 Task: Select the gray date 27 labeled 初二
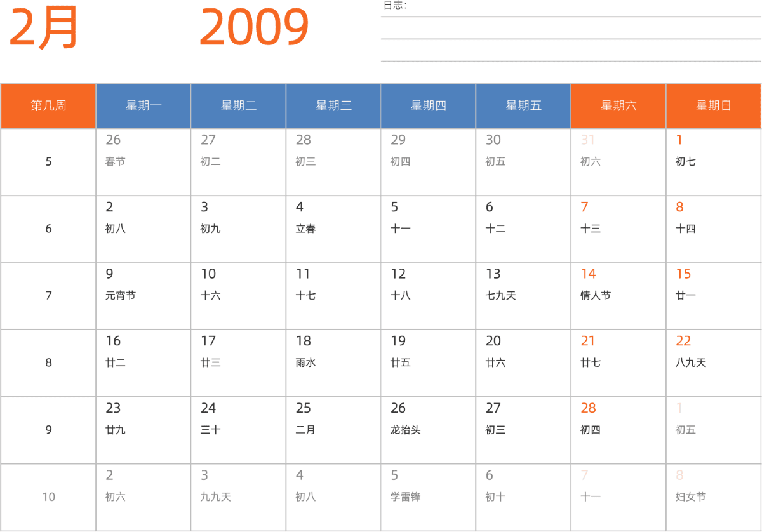click(238, 162)
